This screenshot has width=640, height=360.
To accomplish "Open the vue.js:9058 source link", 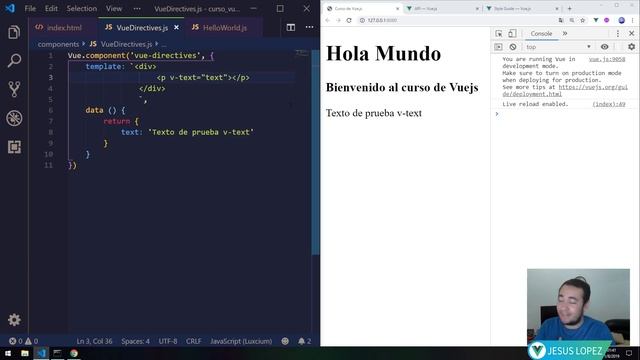I will (607, 59).
